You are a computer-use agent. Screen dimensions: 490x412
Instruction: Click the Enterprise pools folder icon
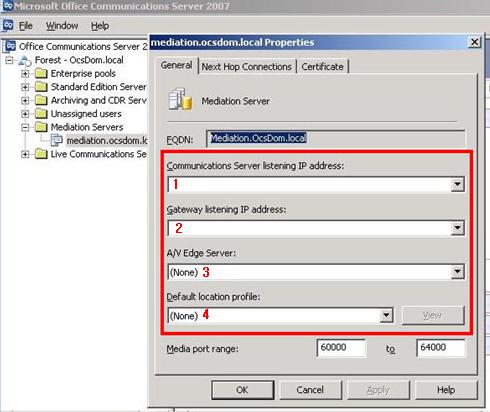pos(41,73)
